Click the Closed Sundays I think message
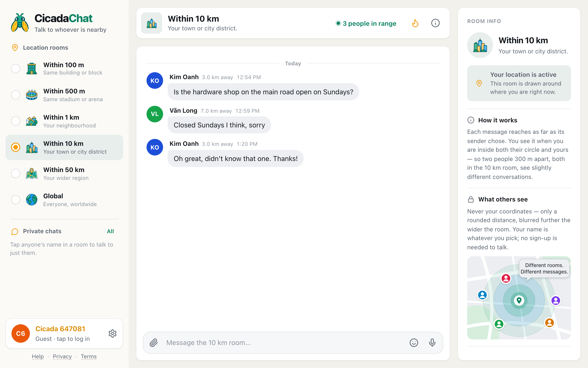588x368 pixels. tap(219, 125)
